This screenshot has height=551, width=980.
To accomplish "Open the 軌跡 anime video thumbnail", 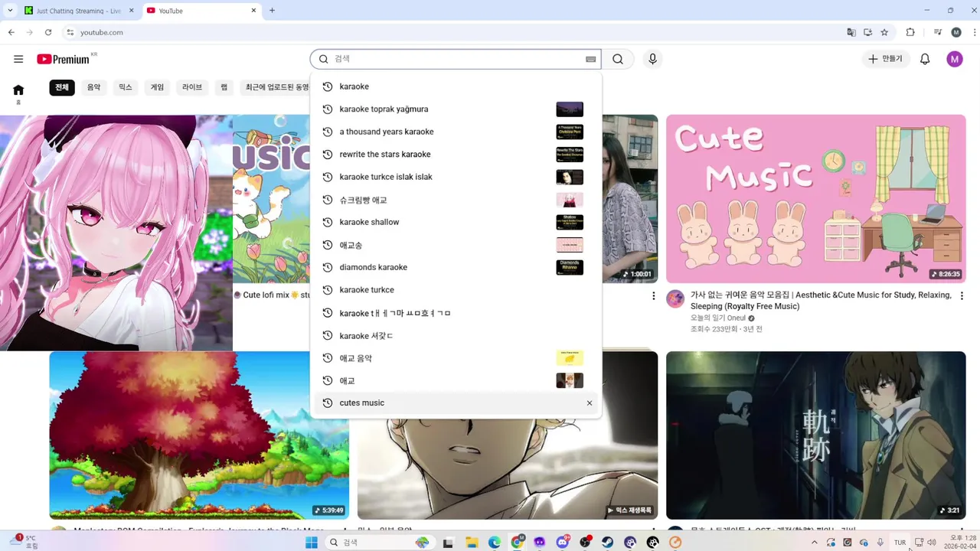I will point(815,435).
